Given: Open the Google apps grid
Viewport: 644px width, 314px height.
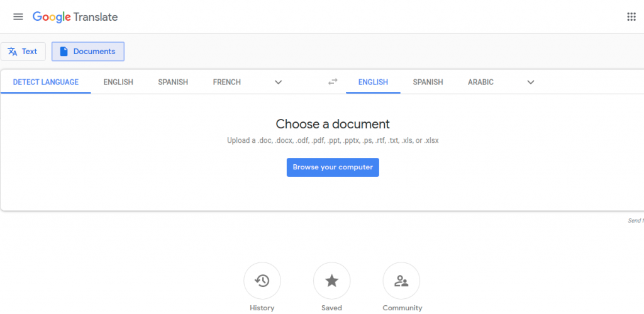Looking at the screenshot, I should (x=631, y=17).
